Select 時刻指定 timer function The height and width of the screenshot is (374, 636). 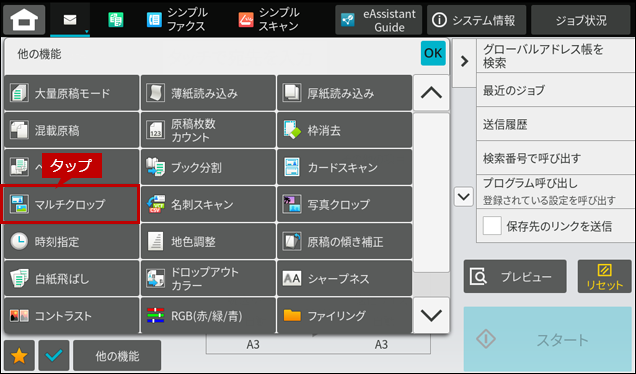[71, 241]
